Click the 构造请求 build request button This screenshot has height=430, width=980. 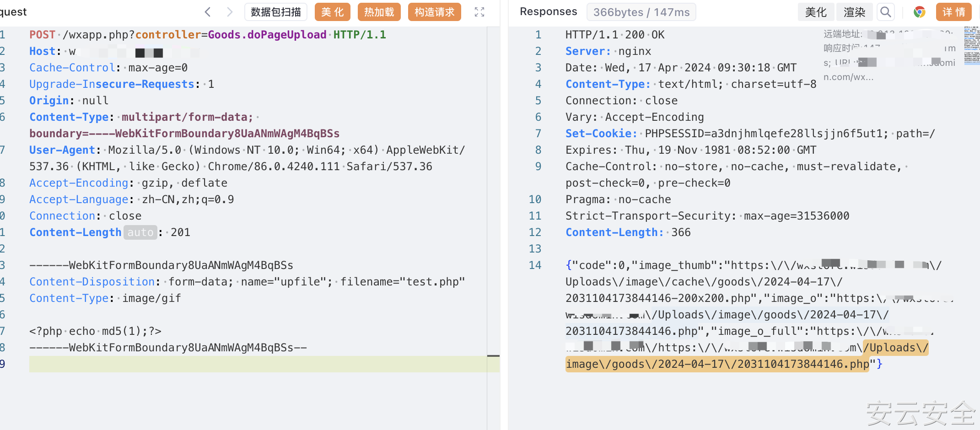point(435,12)
